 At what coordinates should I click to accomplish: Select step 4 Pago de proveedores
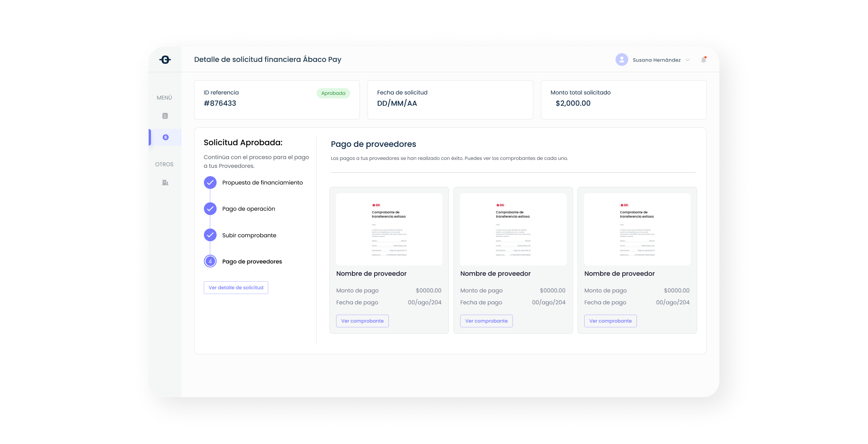(210, 261)
